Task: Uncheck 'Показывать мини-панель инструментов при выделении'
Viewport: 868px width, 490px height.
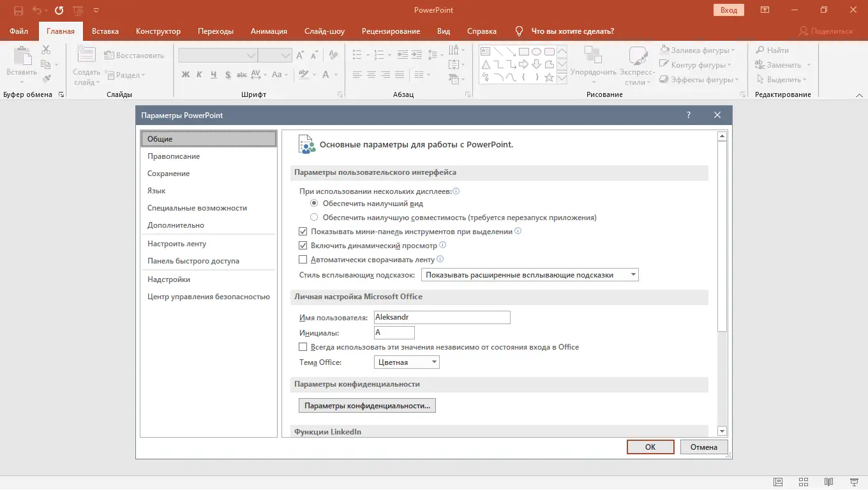Action: click(303, 232)
